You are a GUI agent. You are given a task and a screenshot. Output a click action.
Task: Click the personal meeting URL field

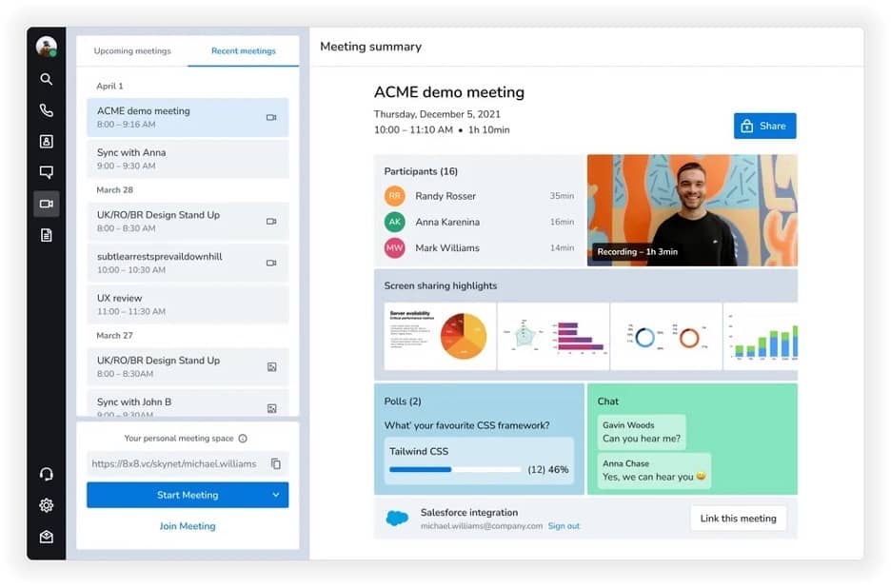(x=176, y=464)
